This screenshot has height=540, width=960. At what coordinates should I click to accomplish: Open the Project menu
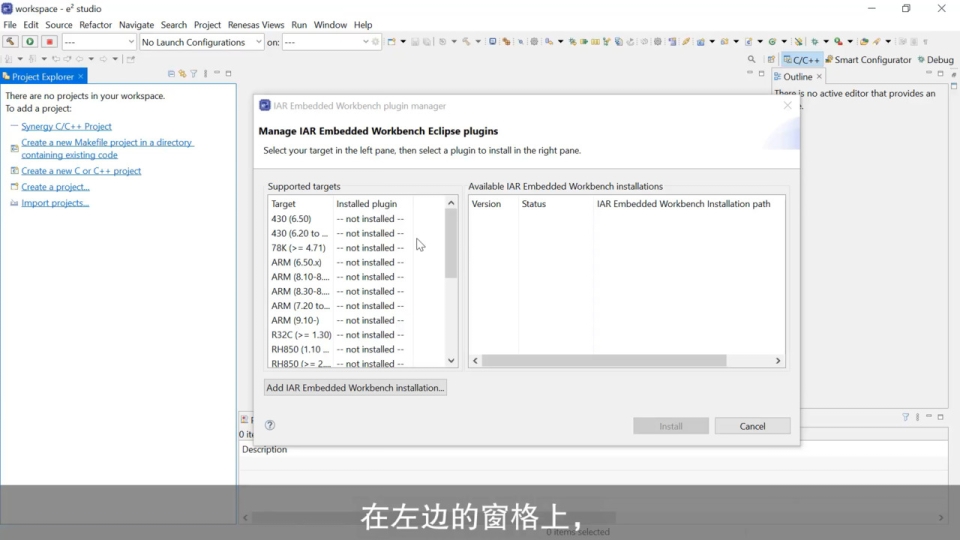coord(207,25)
